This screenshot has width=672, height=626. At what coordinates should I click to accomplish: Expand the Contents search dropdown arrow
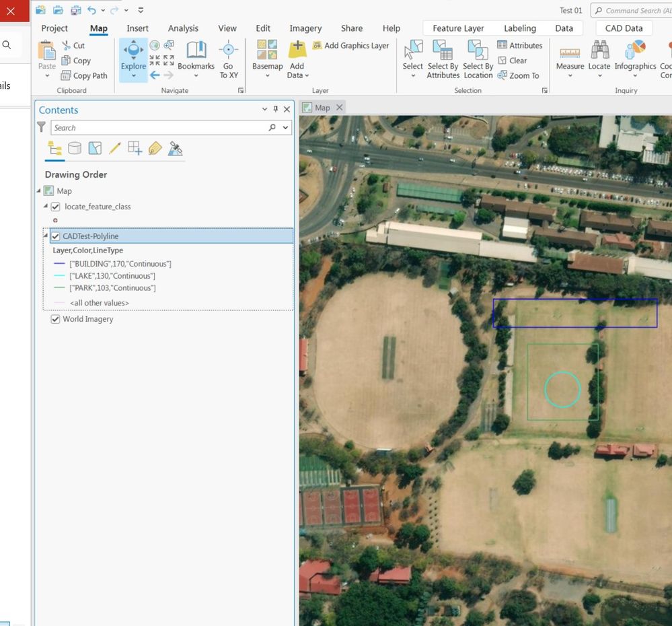[286, 128]
